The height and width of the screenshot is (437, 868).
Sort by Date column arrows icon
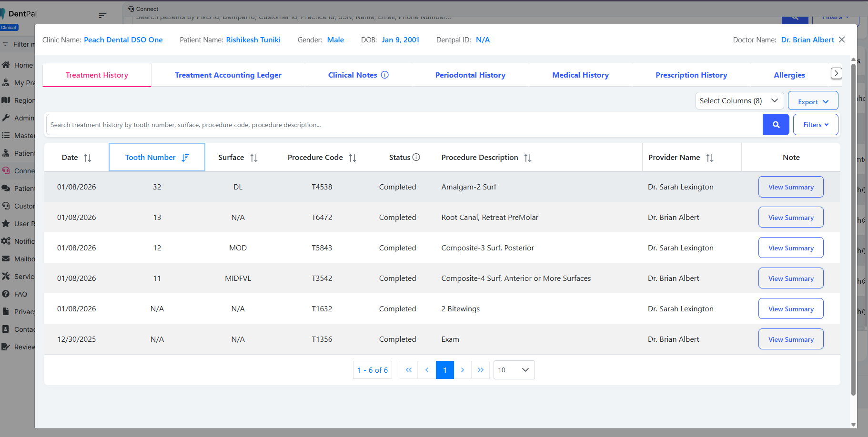point(88,158)
